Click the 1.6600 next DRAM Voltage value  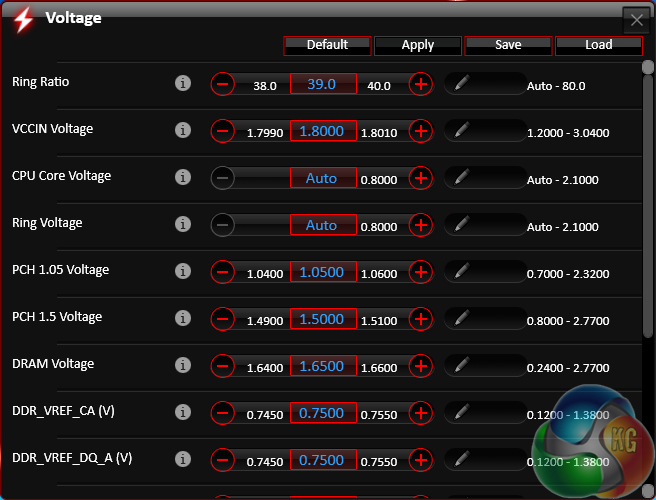[x=379, y=368]
